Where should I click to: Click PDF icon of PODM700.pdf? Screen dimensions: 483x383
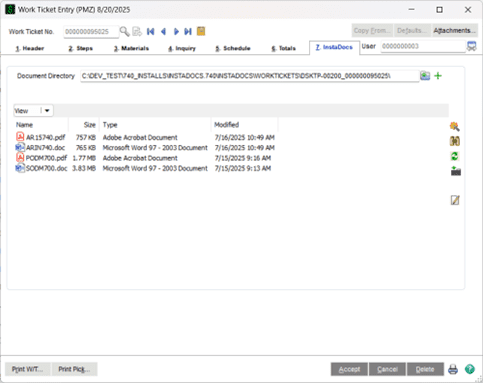click(x=20, y=157)
